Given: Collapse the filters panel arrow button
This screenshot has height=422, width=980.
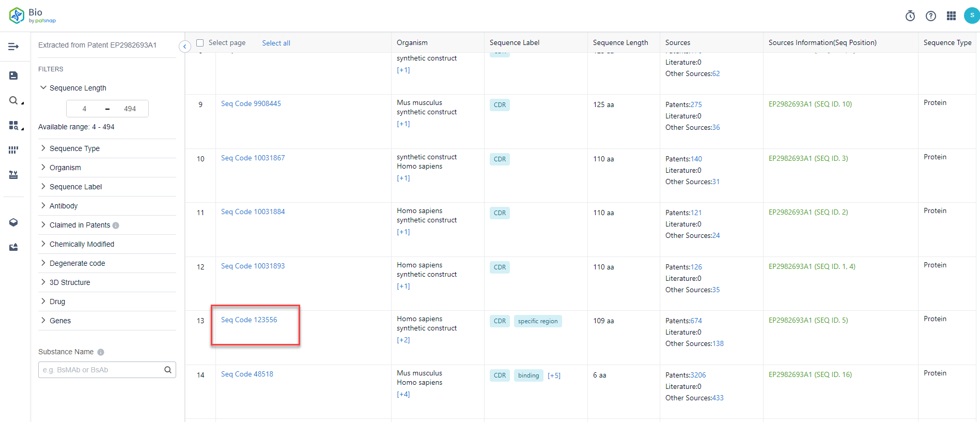Looking at the screenshot, I should pyautogui.click(x=184, y=47).
